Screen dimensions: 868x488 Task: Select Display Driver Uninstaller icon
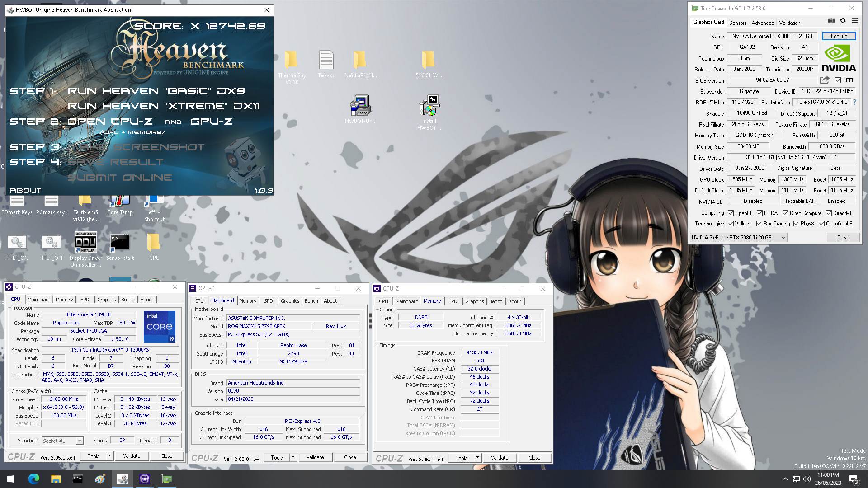(x=85, y=249)
